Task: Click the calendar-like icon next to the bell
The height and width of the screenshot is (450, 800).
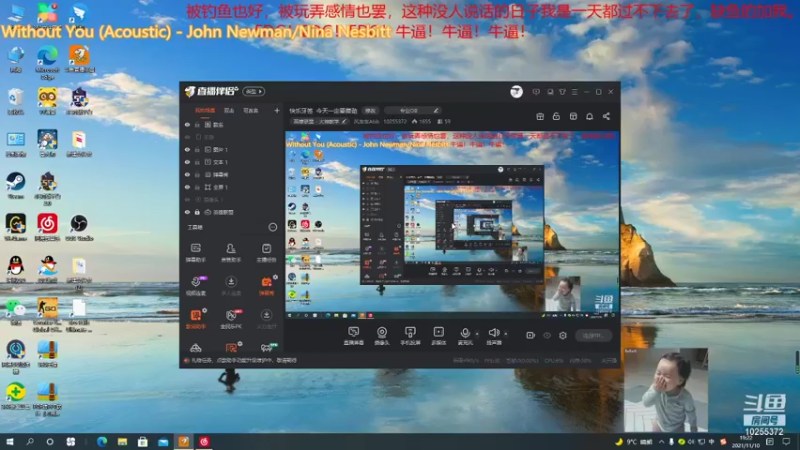Action: (x=573, y=116)
